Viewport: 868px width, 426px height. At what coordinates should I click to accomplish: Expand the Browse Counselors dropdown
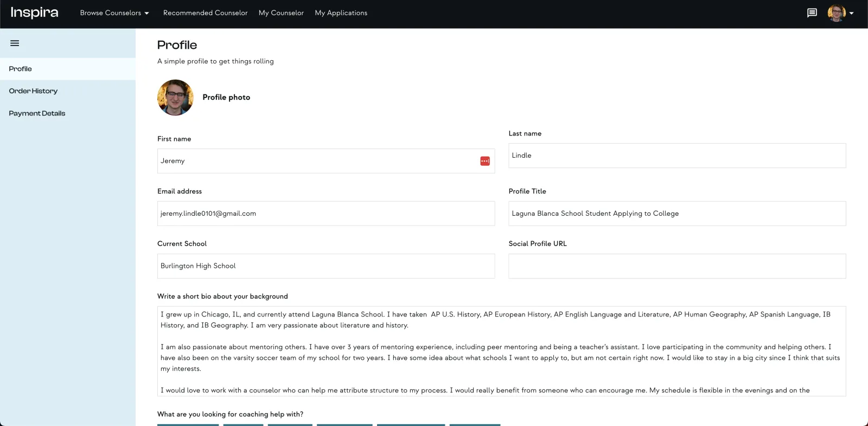[114, 13]
